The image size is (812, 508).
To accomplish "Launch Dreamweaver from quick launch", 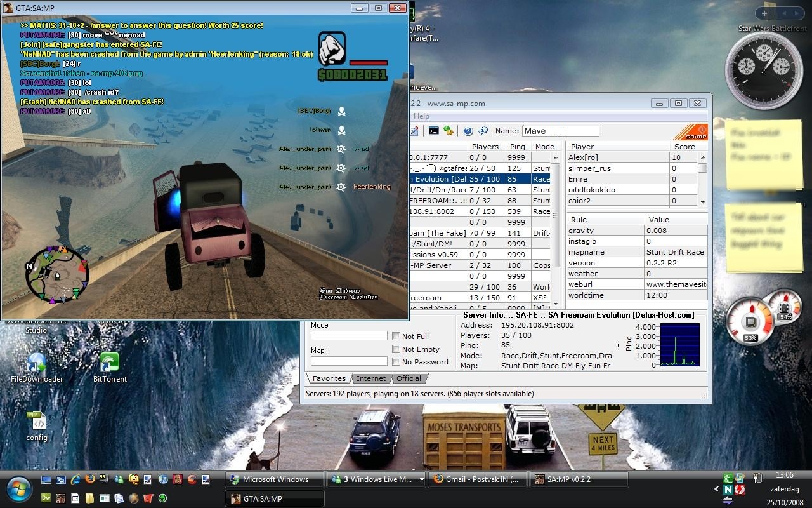I will 46,498.
